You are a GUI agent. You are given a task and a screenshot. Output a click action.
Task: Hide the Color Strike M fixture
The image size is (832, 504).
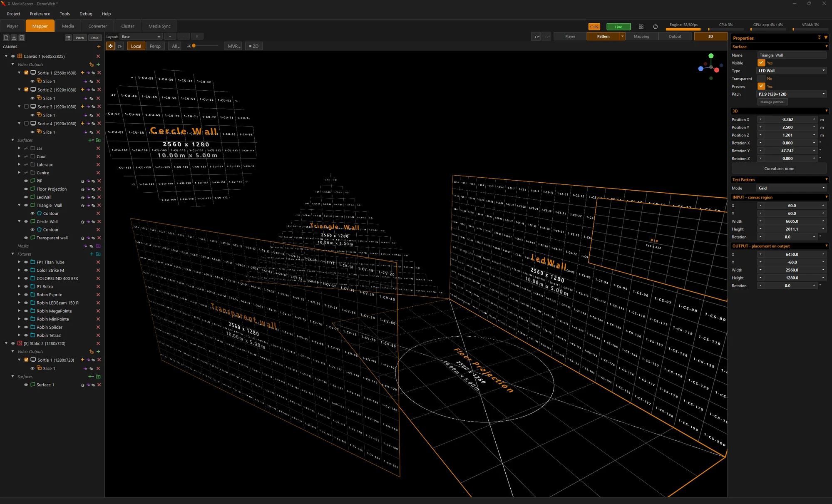point(26,271)
